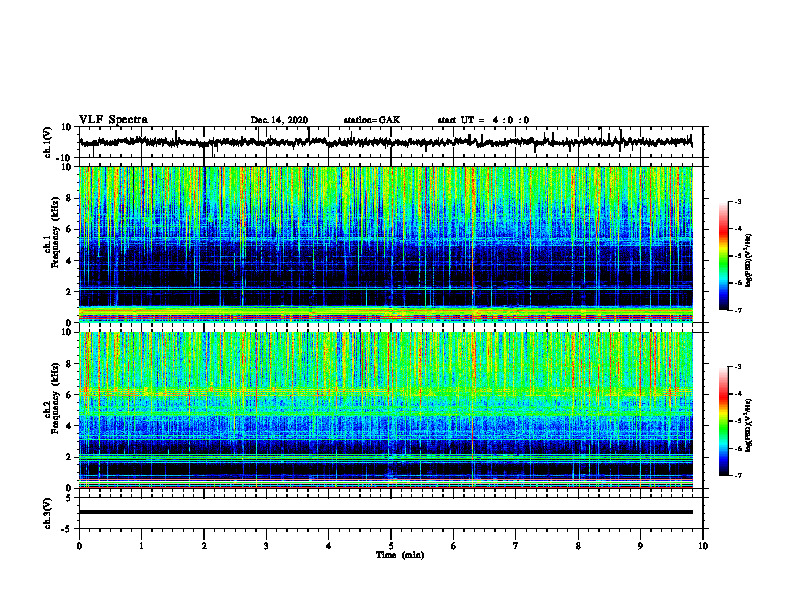Click the "-7" tick on ch.1 colorbar
Viewport: 792px width, 612px height.
pyautogui.click(x=737, y=311)
